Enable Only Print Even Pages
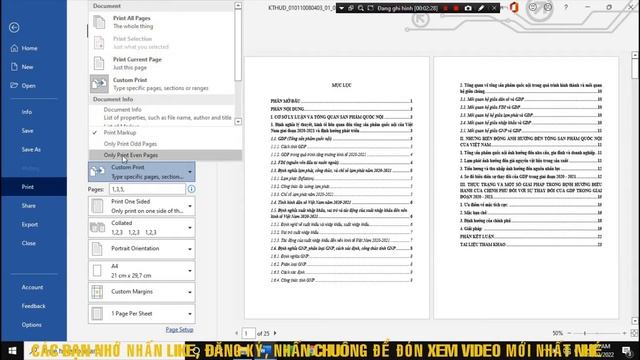 [x=165, y=155]
